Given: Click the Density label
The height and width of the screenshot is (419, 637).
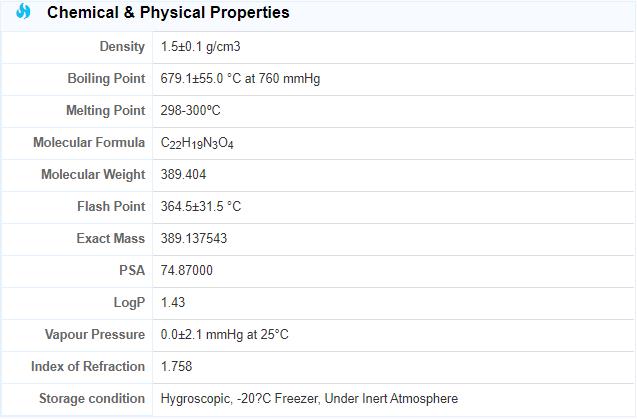Looking at the screenshot, I should point(122,47).
